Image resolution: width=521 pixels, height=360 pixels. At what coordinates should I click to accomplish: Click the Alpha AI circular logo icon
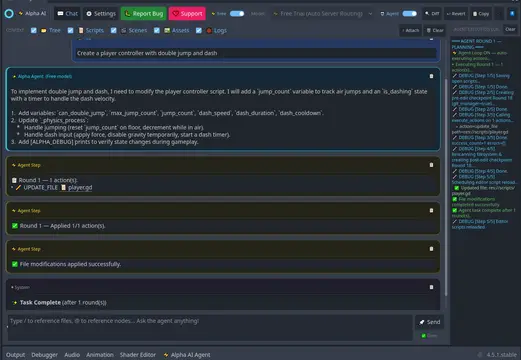9,14
